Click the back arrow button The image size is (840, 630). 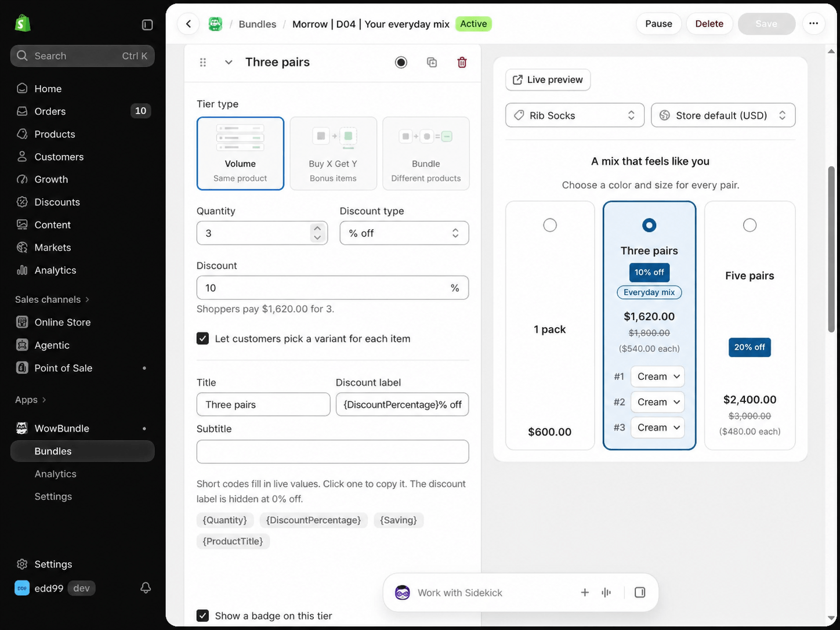(x=189, y=24)
